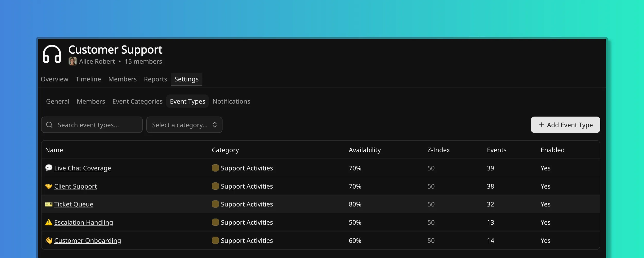Click the 60% availability value
The image size is (644, 258).
point(355,240)
